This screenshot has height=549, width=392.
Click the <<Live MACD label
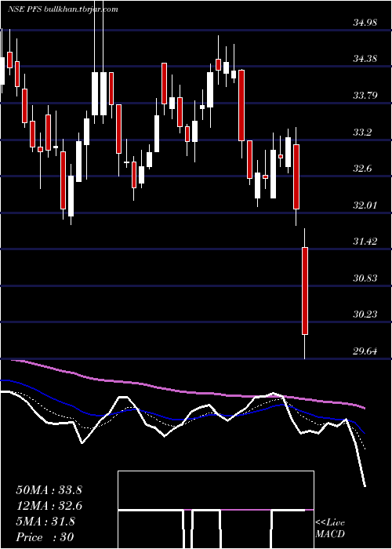330,529
